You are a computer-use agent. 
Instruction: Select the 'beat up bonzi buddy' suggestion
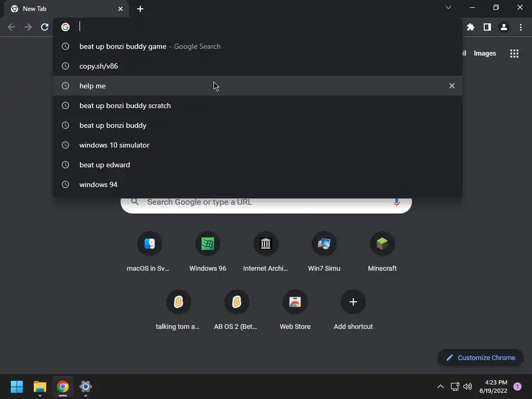tap(258, 125)
